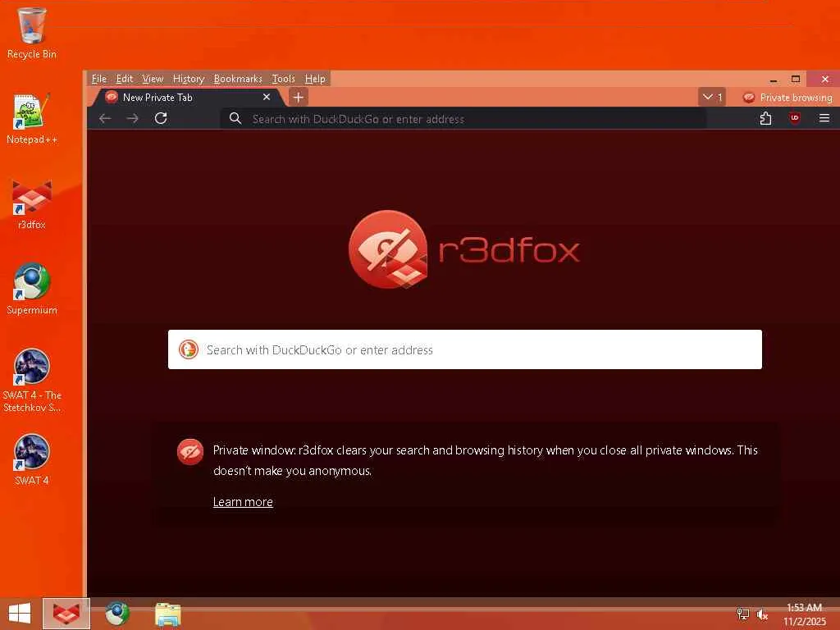840x630 pixels.
Task: Open the Windows Start button
Action: [20, 614]
